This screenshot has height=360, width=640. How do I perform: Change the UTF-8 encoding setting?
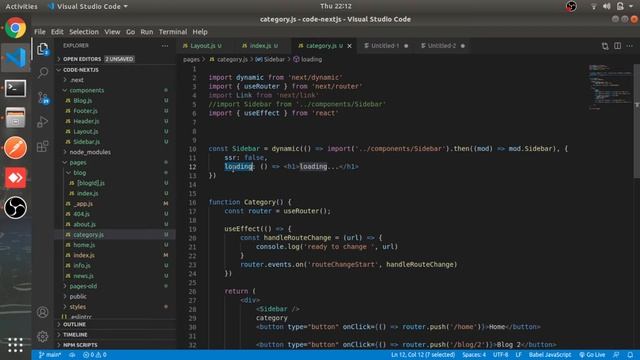[500, 355]
